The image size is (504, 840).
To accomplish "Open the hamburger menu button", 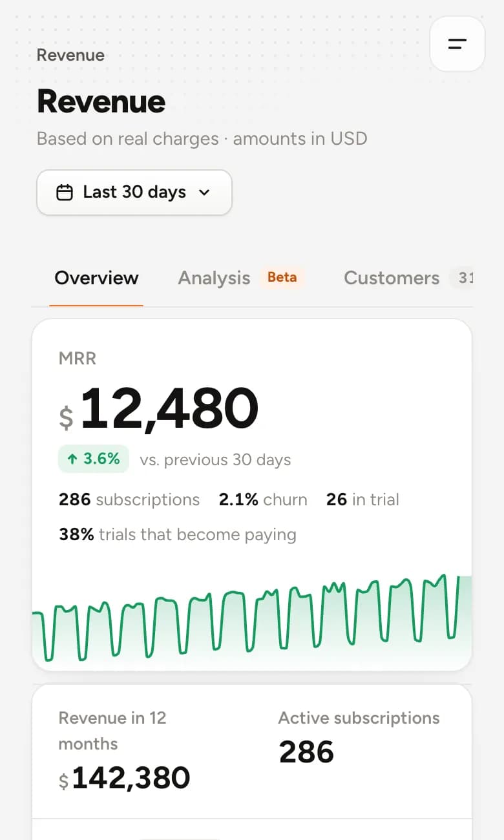I will pyautogui.click(x=457, y=44).
